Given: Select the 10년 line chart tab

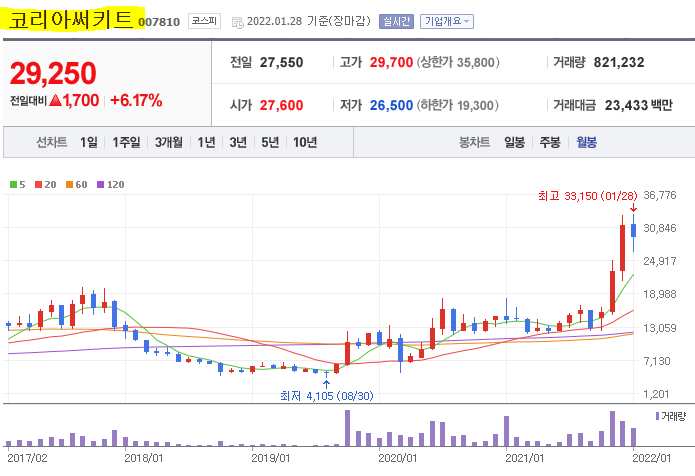Looking at the screenshot, I should point(305,142).
